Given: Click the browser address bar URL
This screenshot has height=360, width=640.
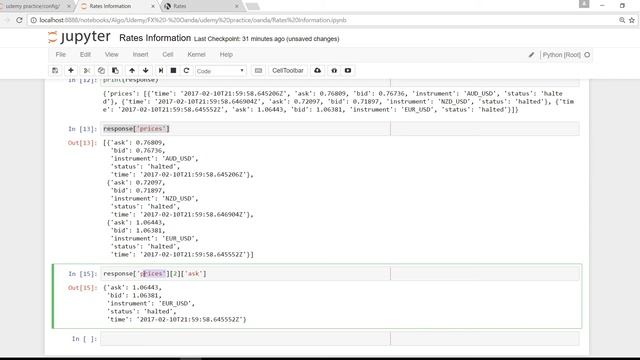Looking at the screenshot, I should click(193, 20).
